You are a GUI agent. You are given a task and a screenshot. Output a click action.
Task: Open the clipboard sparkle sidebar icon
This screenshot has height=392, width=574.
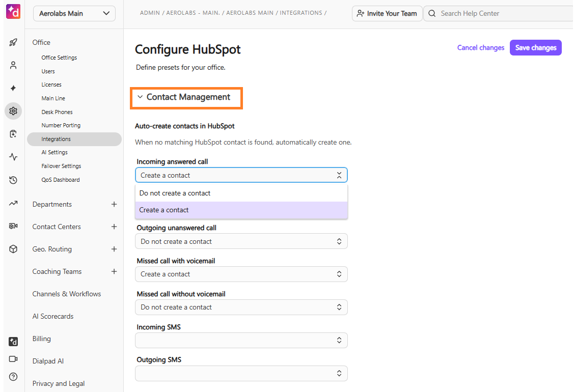13,134
